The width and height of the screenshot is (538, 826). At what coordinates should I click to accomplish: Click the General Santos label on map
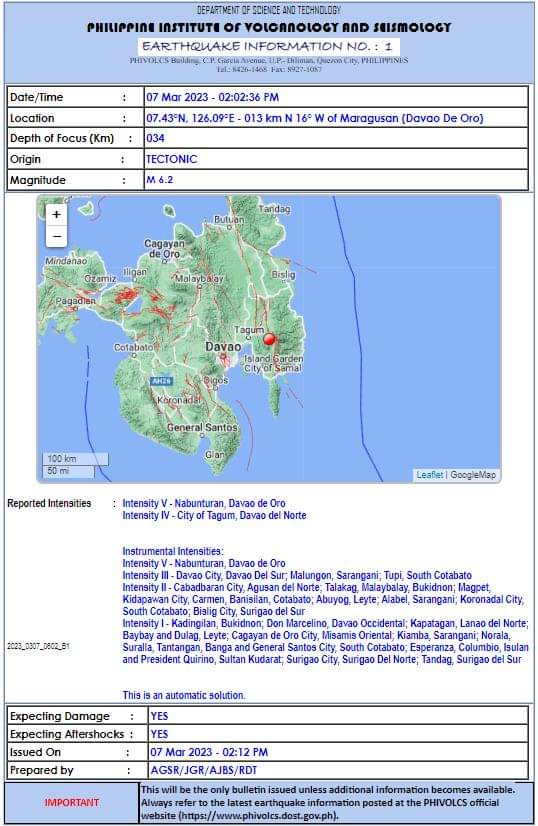pos(202,427)
